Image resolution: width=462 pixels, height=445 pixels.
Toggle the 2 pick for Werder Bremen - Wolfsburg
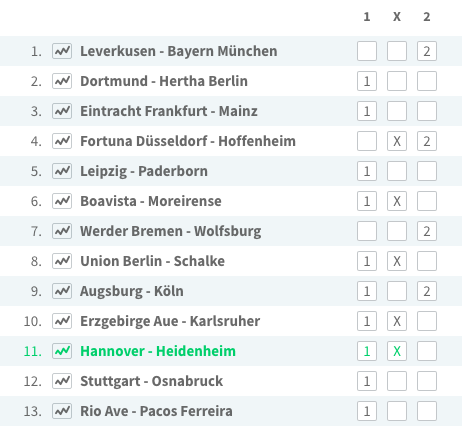[427, 231]
